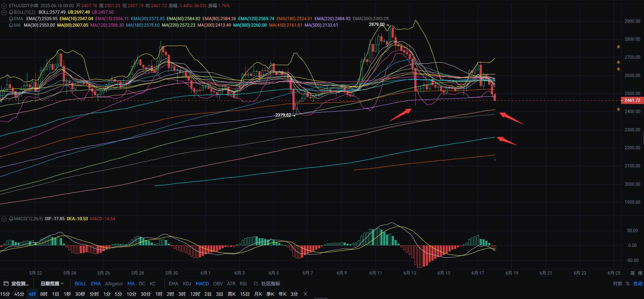644x299 pixels.
Task: Switch to the 12时 timeframe
Action: click(195, 294)
